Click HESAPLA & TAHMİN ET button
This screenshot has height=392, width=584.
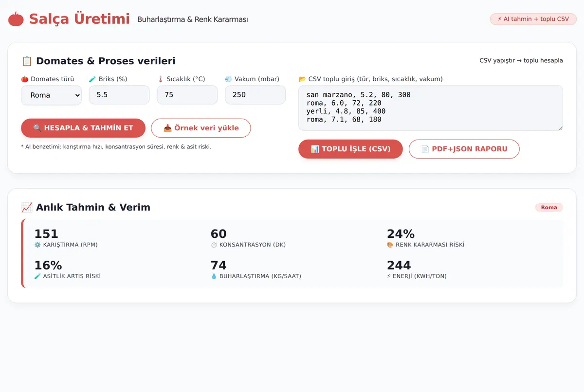[x=83, y=128]
